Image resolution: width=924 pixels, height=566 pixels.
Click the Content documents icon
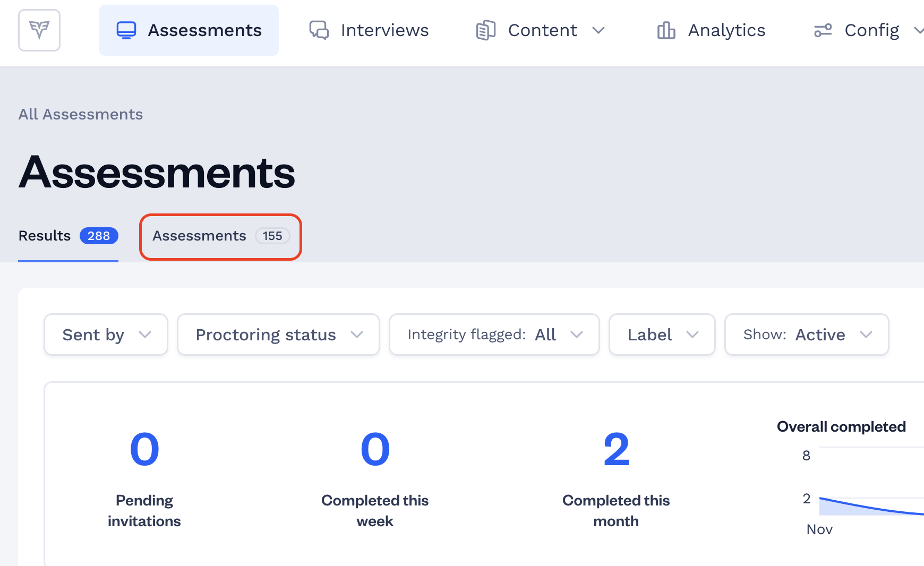click(486, 30)
